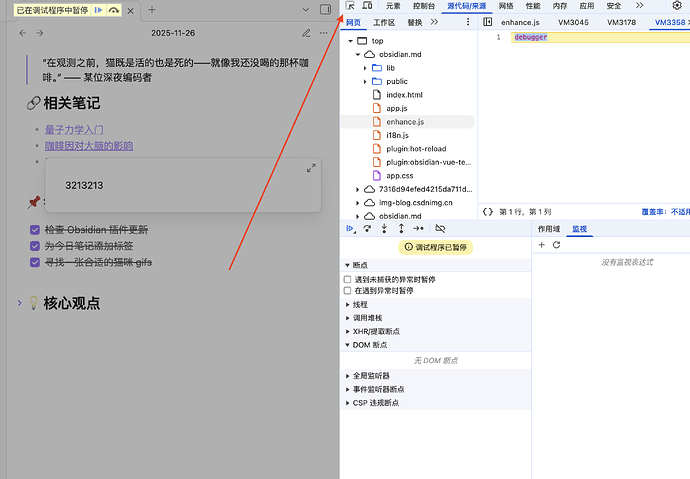Toggle Obsidian right sidebar icon
Screen dimensions: 690x479
point(325,9)
